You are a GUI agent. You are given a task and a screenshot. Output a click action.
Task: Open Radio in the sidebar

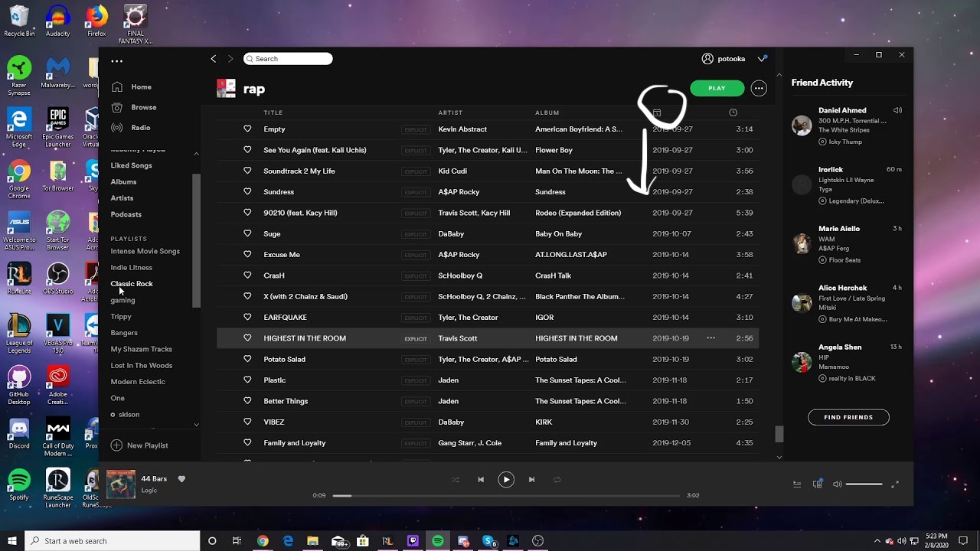[x=141, y=128]
